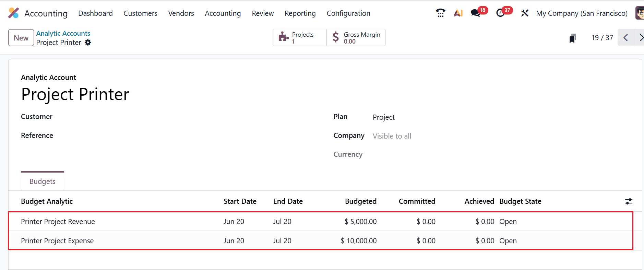The image size is (644, 270).
Task: Open the gear actions menu beside Project Printer
Action: click(88, 43)
